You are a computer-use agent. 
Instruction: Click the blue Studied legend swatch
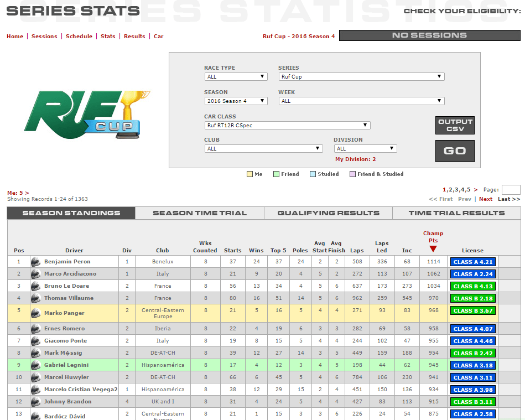coord(313,174)
